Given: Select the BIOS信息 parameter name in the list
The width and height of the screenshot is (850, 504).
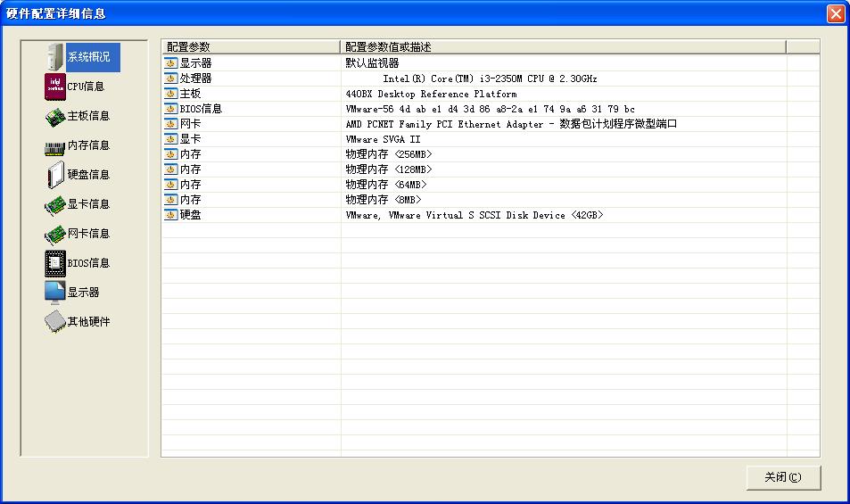Looking at the screenshot, I should coord(201,109).
